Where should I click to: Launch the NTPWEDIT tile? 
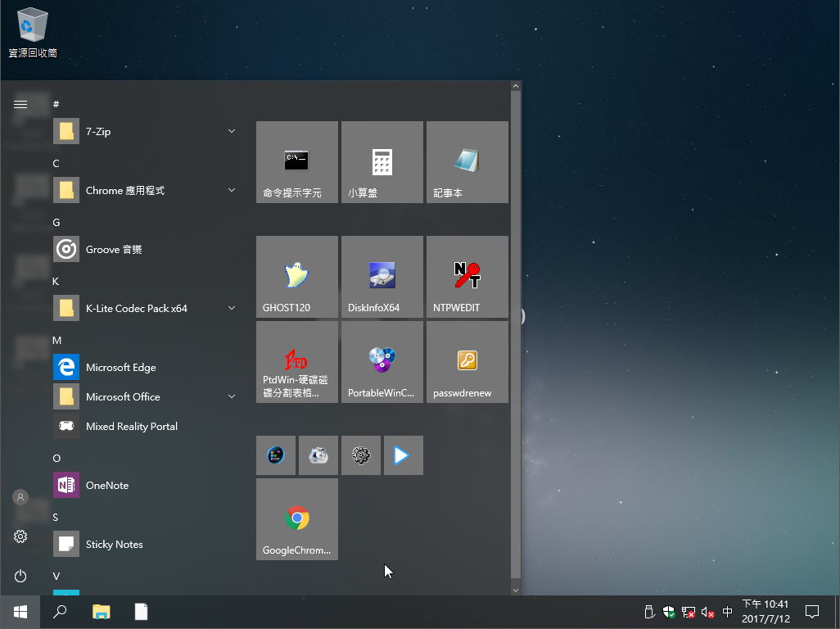[x=467, y=277]
